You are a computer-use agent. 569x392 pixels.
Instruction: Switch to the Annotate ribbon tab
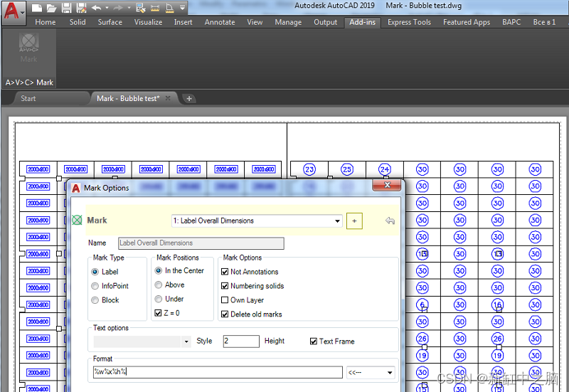pos(220,22)
